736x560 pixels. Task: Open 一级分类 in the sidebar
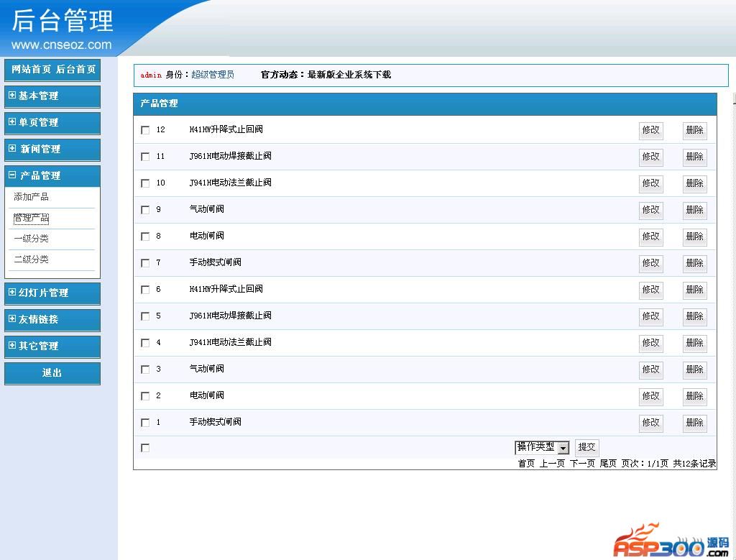point(31,239)
